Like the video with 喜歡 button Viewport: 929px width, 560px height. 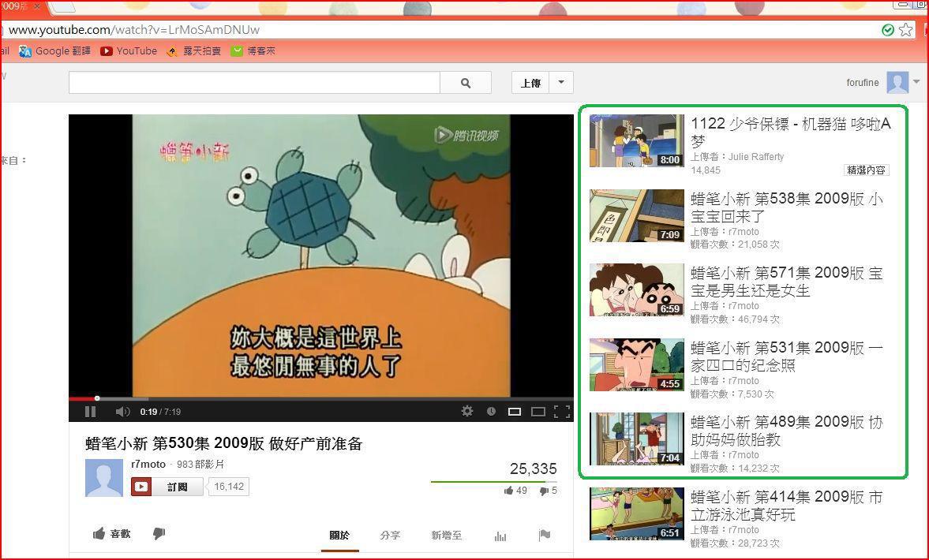[111, 534]
